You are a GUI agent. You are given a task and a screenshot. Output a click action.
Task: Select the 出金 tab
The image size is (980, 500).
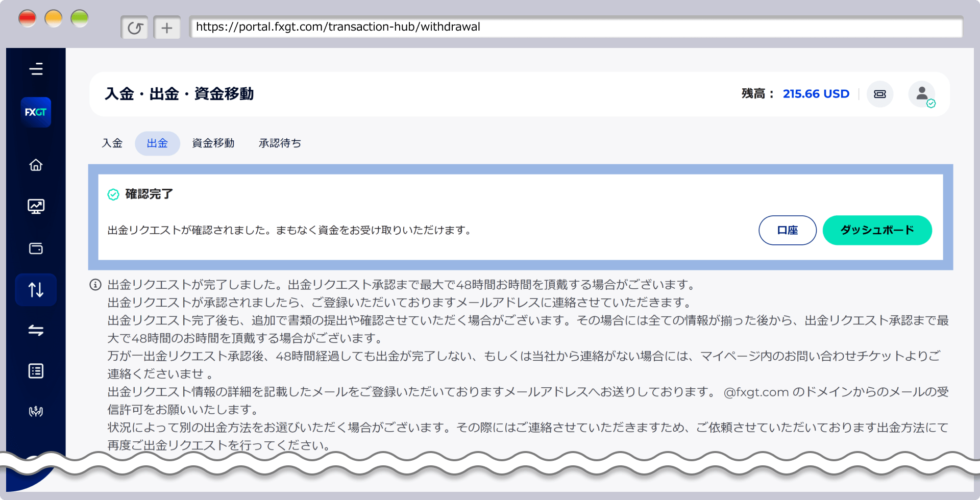coord(157,143)
